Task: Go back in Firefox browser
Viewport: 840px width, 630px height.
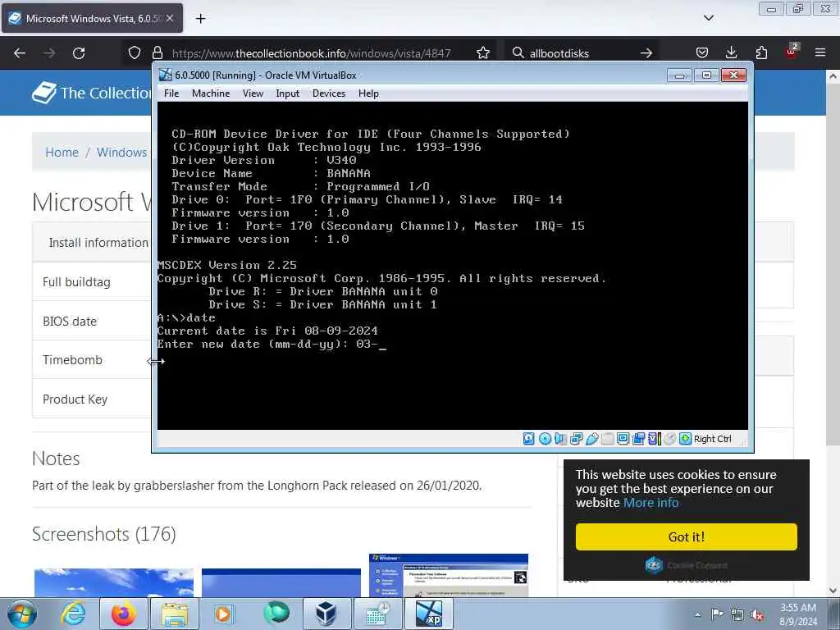Action: point(20,52)
